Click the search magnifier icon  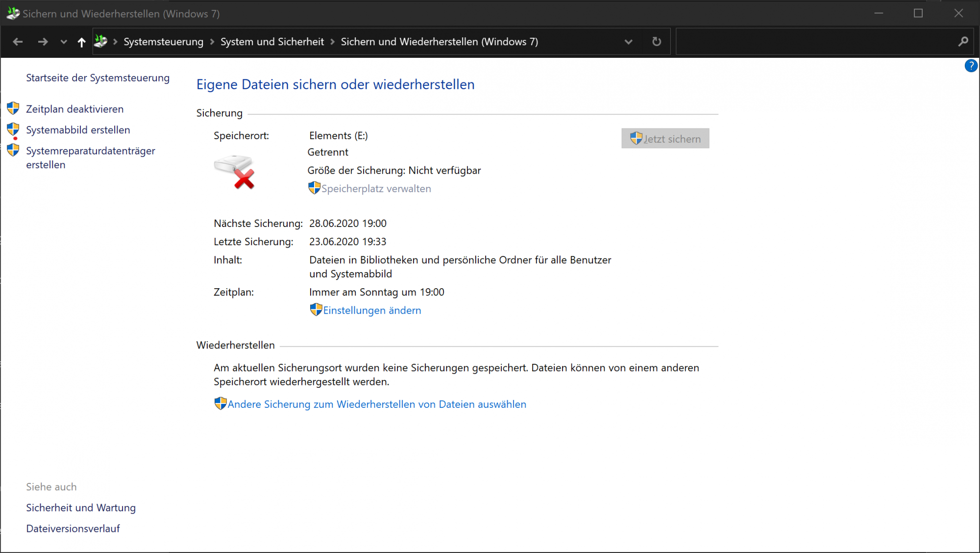(x=963, y=42)
